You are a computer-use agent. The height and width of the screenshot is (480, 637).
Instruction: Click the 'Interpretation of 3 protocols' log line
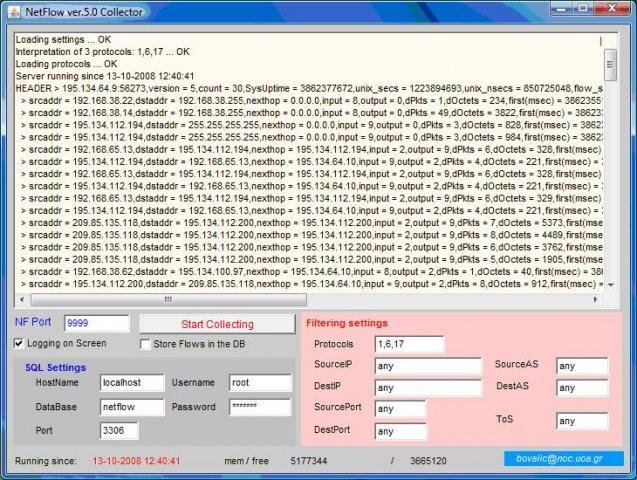point(102,52)
